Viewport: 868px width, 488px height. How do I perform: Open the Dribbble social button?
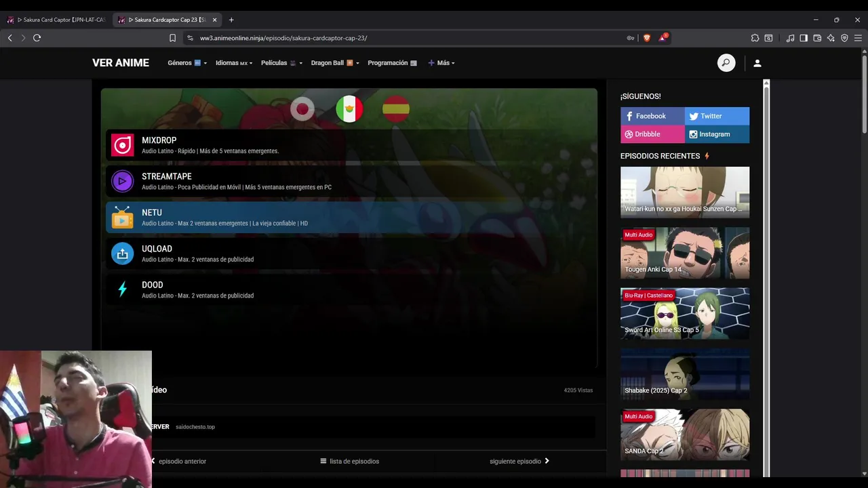652,134
